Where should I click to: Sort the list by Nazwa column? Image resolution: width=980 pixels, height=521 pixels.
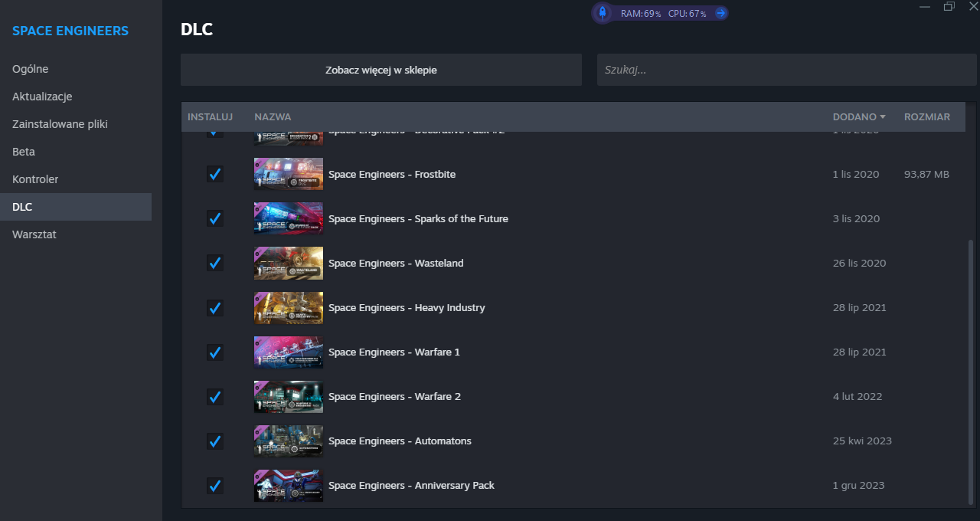273,117
